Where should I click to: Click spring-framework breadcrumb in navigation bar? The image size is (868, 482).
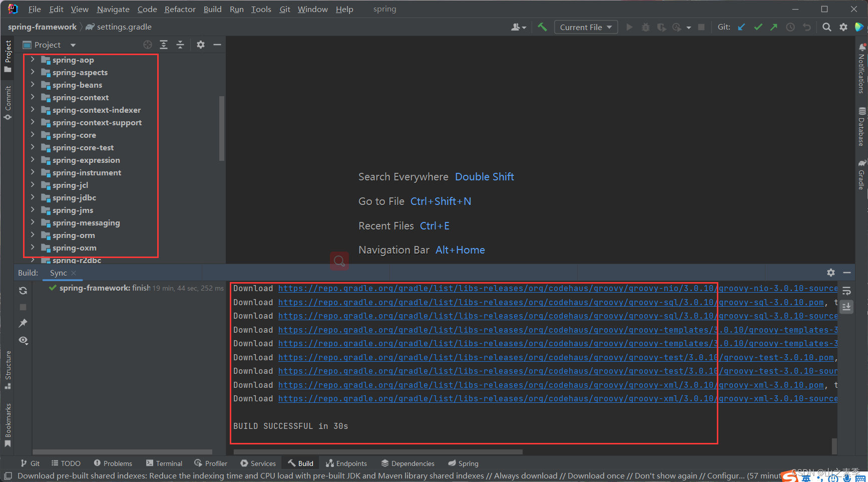click(42, 27)
